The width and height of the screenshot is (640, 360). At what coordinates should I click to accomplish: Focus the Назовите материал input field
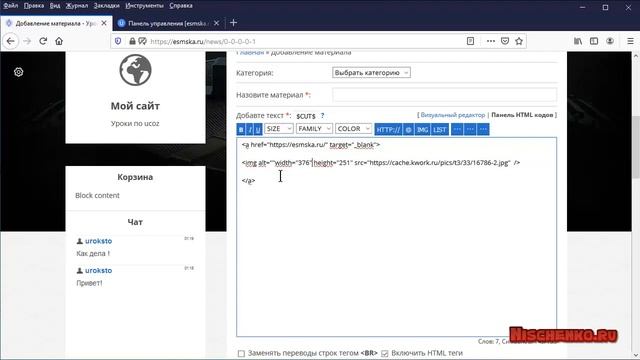point(444,95)
